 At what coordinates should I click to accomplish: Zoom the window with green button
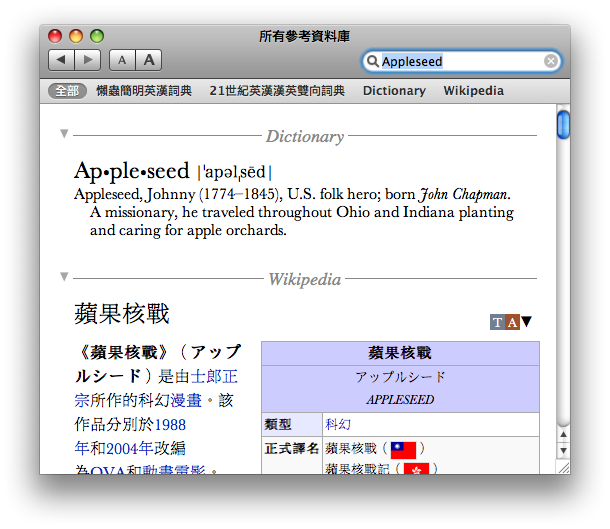97,36
